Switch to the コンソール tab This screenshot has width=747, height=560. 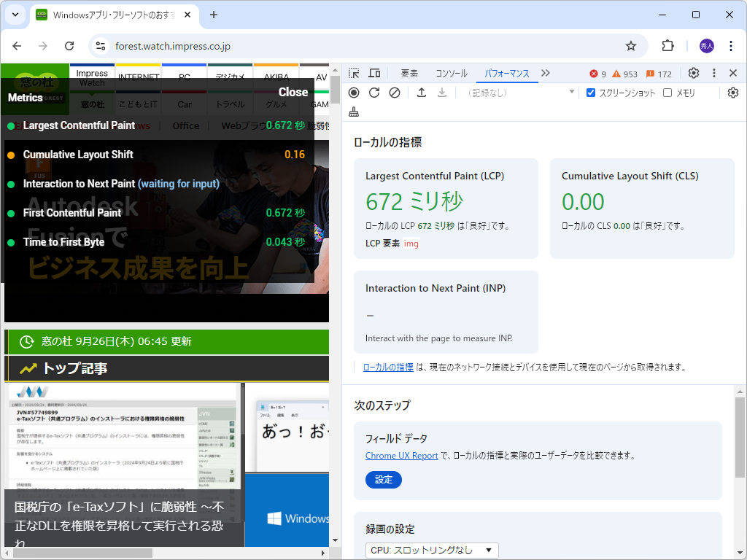click(451, 73)
